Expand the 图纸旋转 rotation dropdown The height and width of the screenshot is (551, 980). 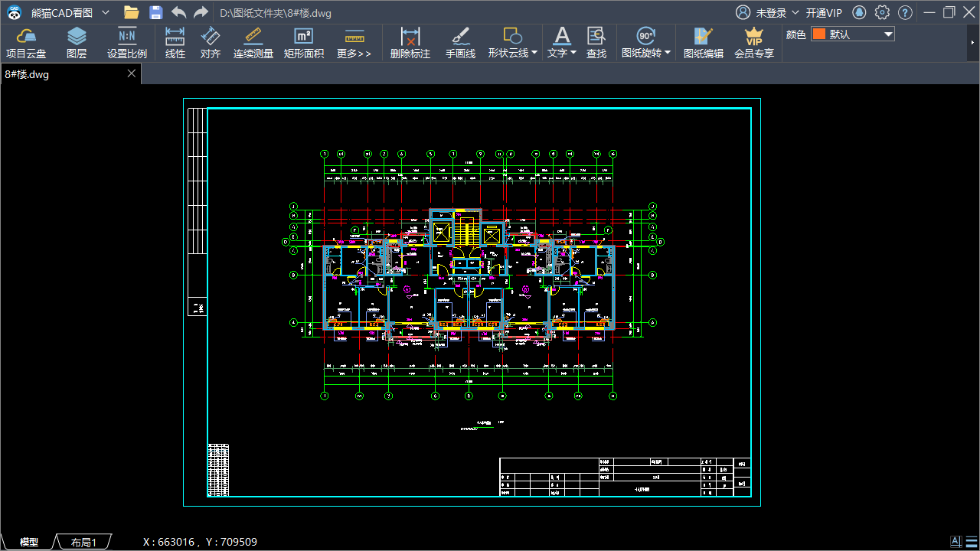(x=668, y=54)
